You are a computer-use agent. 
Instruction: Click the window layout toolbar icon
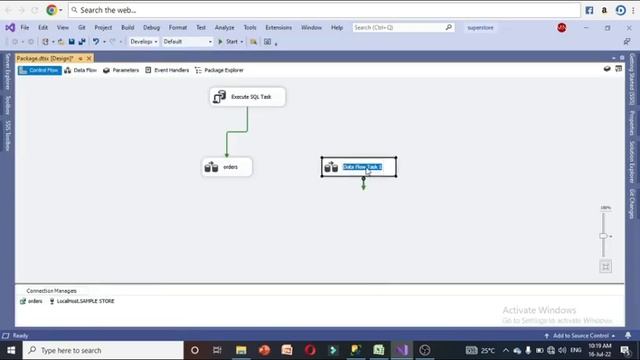click(x=267, y=42)
